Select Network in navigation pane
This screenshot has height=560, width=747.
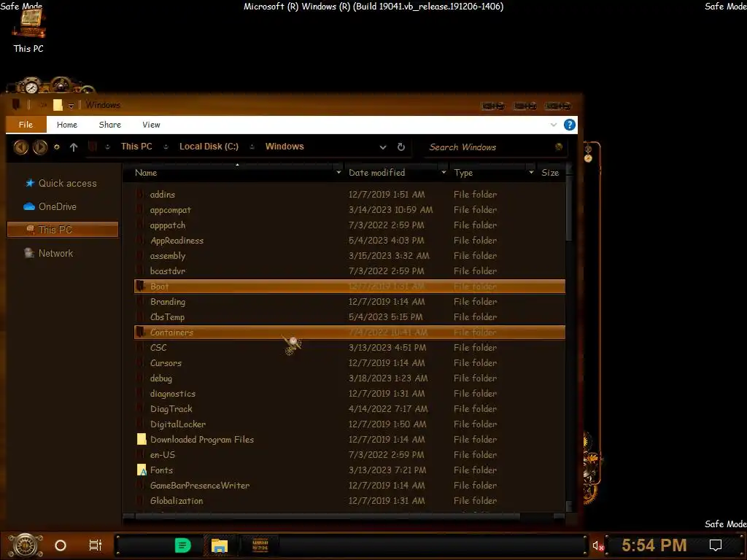63,253
